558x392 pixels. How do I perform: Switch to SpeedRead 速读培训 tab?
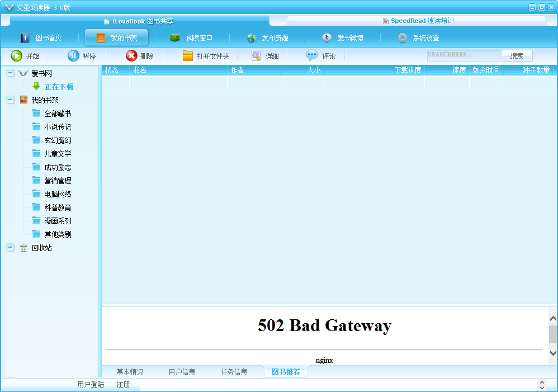click(417, 21)
